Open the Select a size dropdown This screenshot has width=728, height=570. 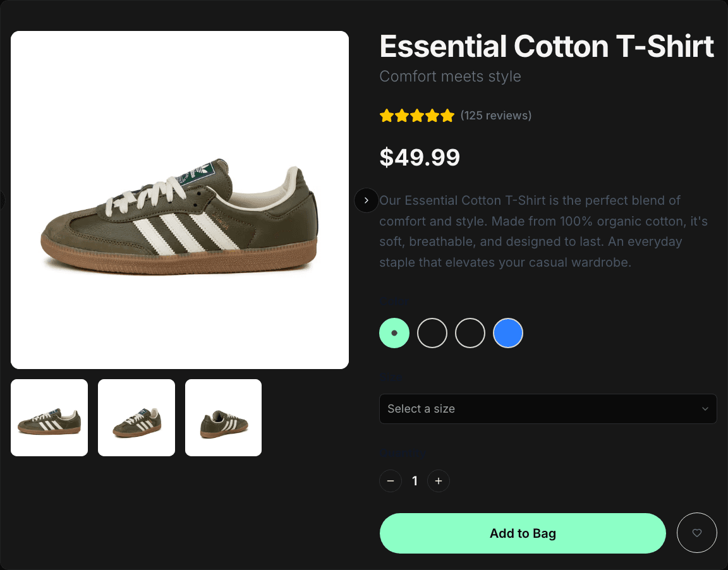(548, 409)
